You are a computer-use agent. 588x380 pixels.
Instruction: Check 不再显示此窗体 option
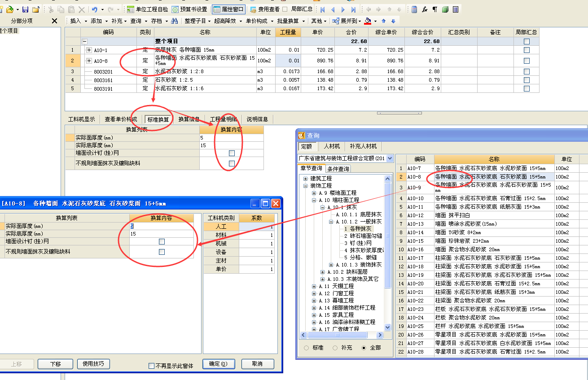152,366
